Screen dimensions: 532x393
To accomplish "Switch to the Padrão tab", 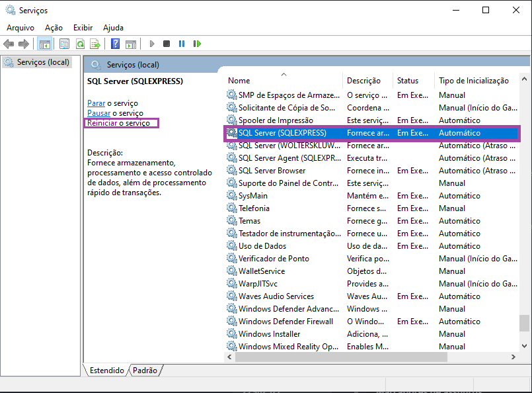I will click(145, 371).
